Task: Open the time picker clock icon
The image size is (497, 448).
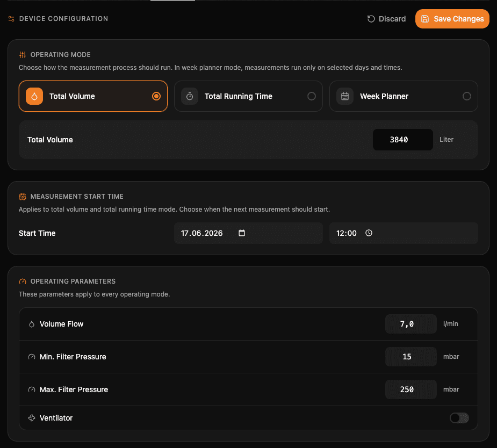Action: (369, 233)
